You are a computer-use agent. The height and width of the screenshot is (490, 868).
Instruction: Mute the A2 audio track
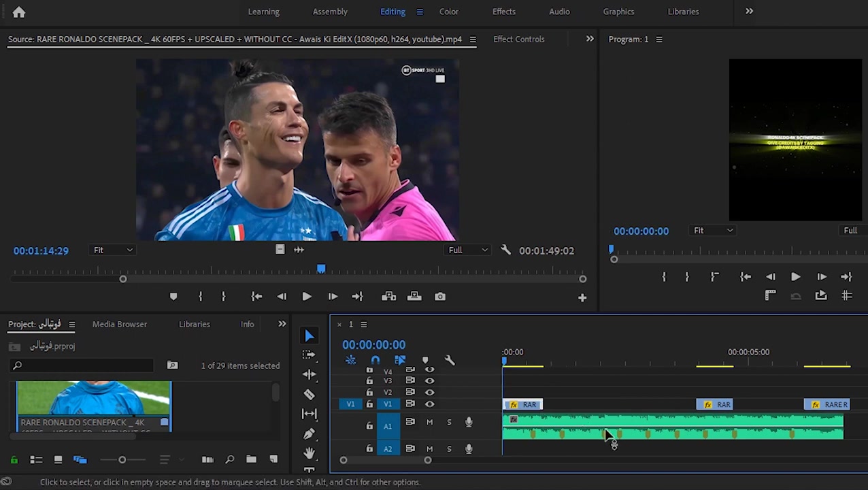(429, 448)
